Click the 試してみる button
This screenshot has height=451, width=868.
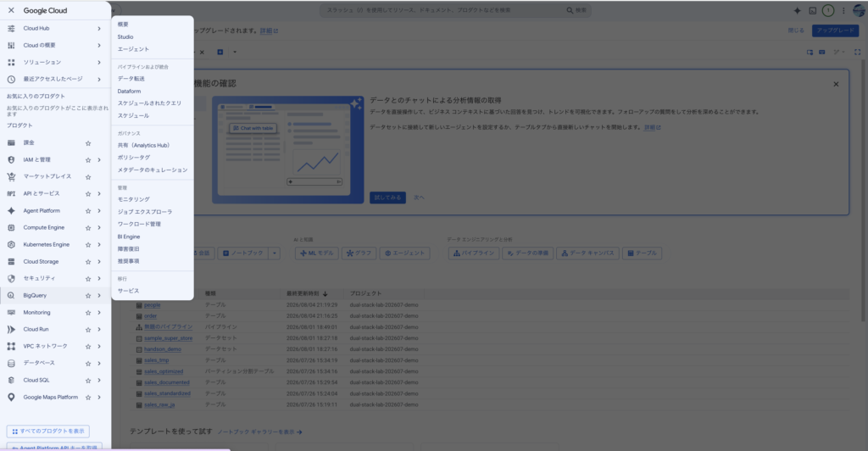(x=387, y=198)
